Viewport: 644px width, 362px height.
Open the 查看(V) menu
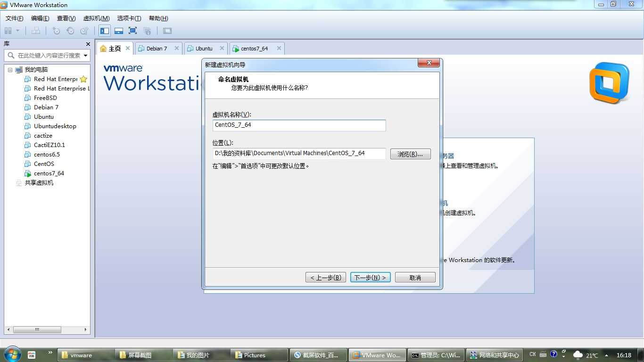pyautogui.click(x=66, y=18)
